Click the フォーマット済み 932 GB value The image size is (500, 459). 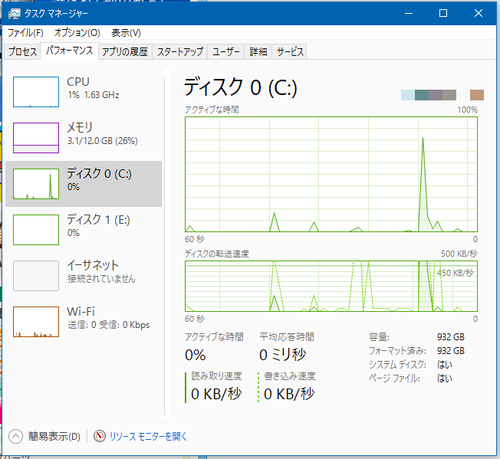click(451, 351)
